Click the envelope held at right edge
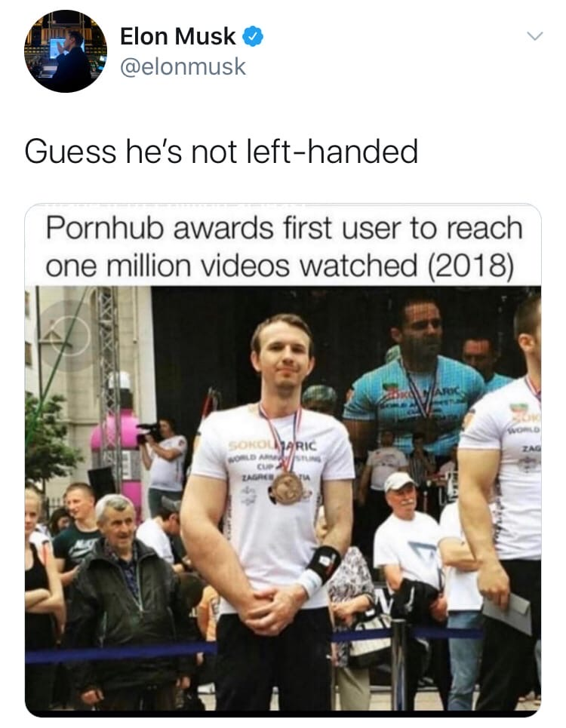The image size is (566, 728). 507,613
